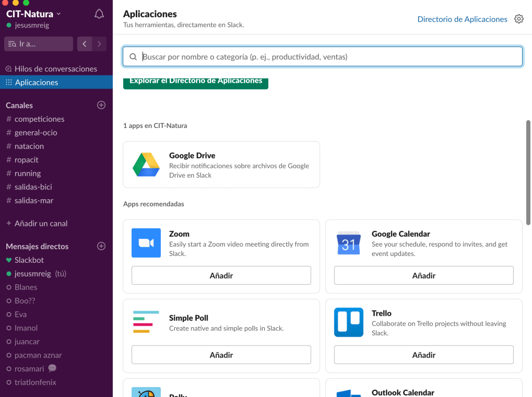This screenshot has width=532, height=397.
Task: Create a new channel with the plus icon
Action: click(101, 105)
